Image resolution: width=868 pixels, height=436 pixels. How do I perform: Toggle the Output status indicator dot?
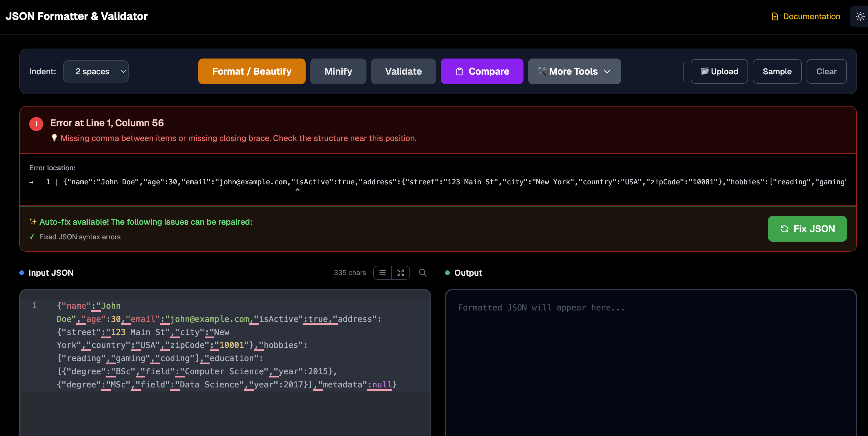coord(447,272)
